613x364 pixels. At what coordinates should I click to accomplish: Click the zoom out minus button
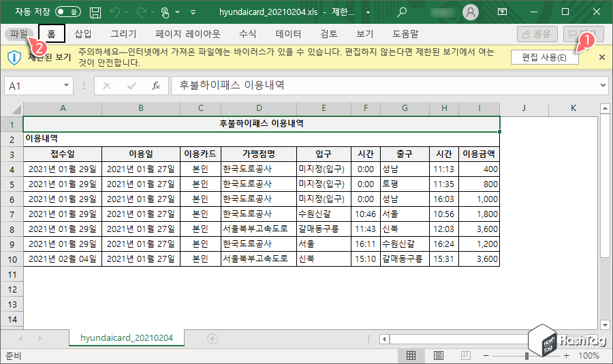pyautogui.click(x=486, y=356)
